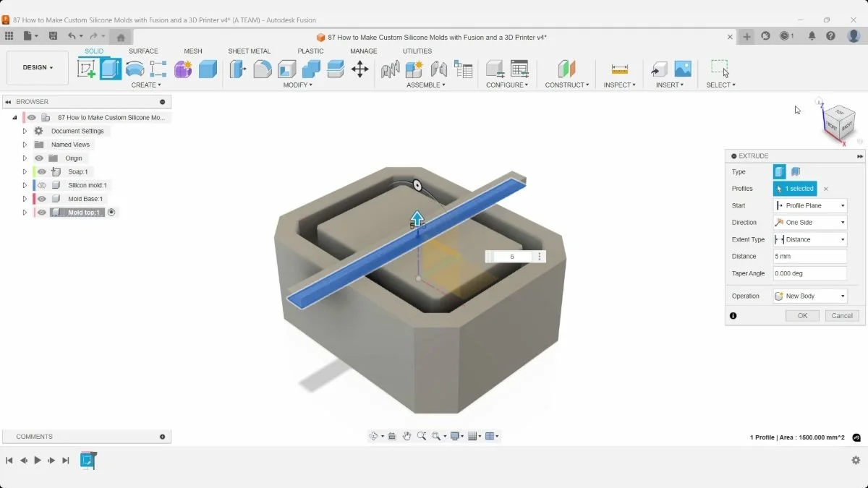
Task: Open the Measure tool under Inspect
Action: pyautogui.click(x=620, y=69)
